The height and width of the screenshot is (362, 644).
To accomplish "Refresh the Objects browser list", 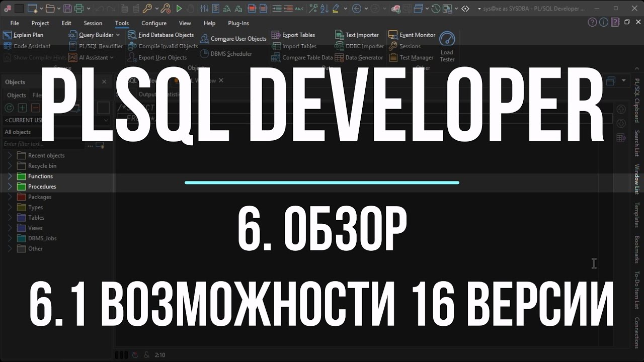I will pos(9,108).
